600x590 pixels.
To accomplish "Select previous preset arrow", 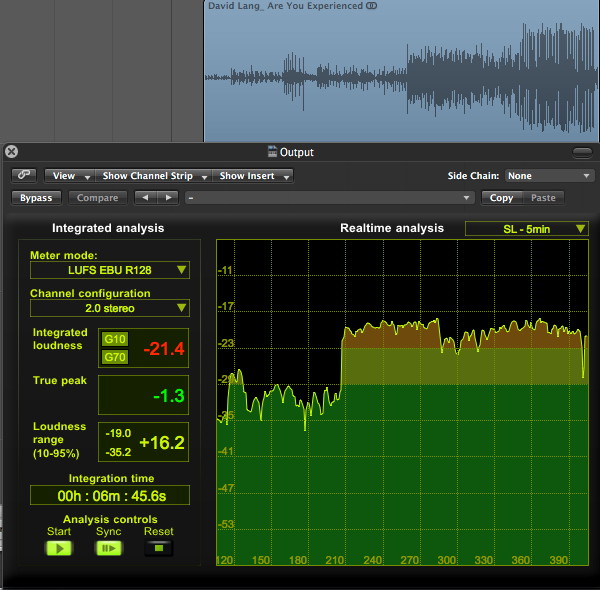I will [145, 198].
